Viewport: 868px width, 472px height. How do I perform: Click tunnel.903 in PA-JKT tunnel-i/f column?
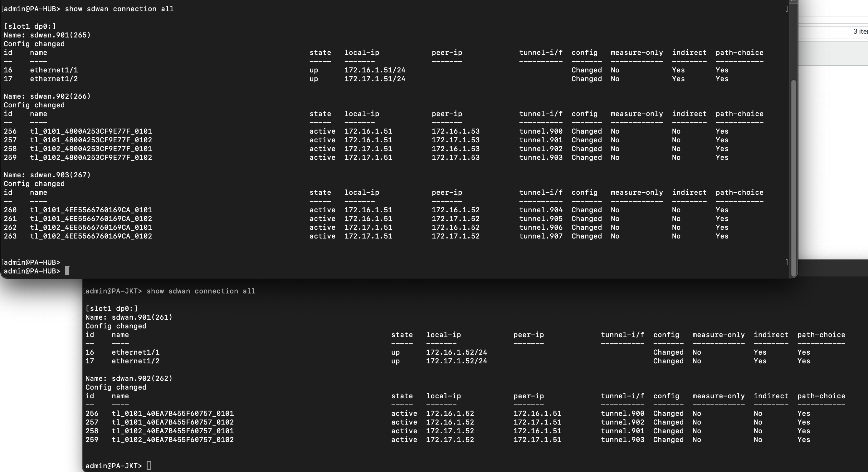click(622, 440)
